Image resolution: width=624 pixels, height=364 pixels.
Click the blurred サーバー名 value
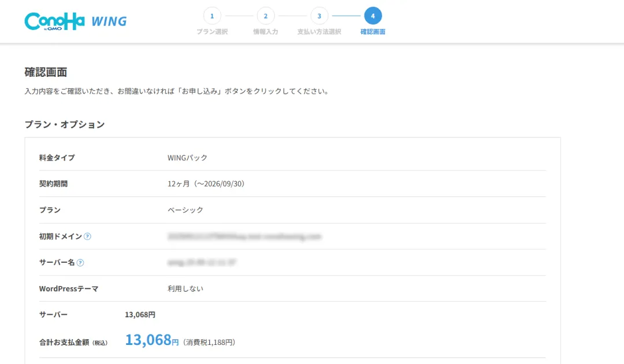202,262
